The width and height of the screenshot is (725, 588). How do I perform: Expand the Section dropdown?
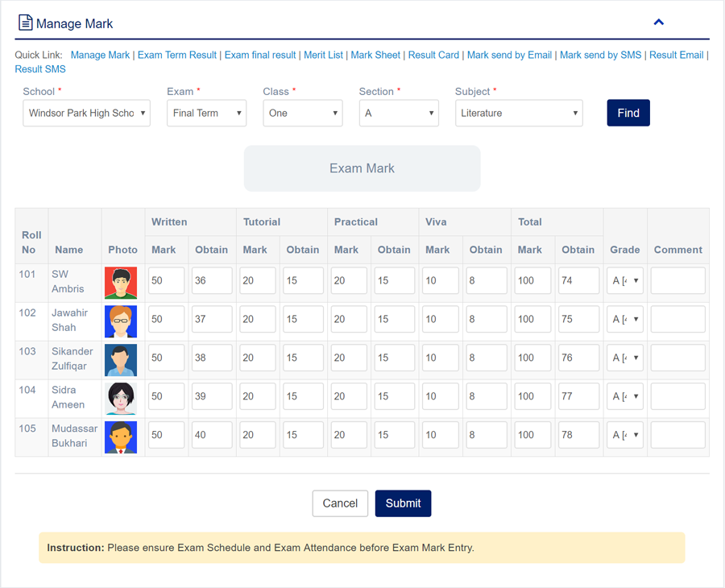click(399, 114)
